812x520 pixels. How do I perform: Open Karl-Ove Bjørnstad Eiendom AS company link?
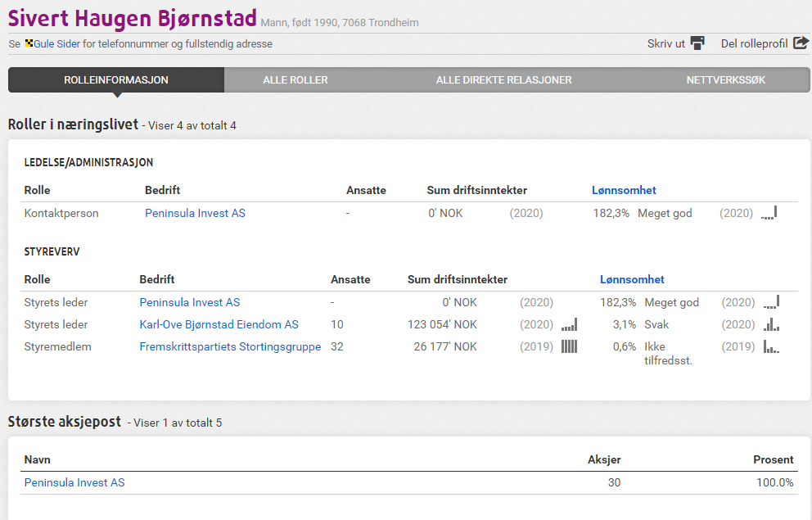pos(219,324)
